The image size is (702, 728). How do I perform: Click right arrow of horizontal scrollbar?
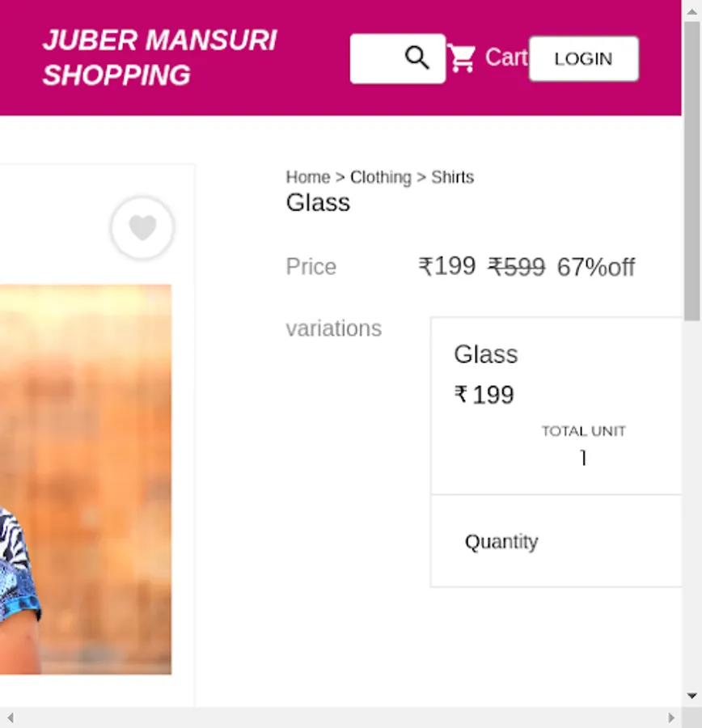coord(671,717)
